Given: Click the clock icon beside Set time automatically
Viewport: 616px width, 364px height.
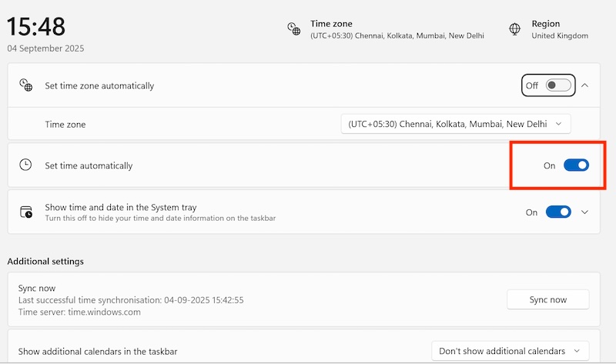Looking at the screenshot, I should pos(26,165).
